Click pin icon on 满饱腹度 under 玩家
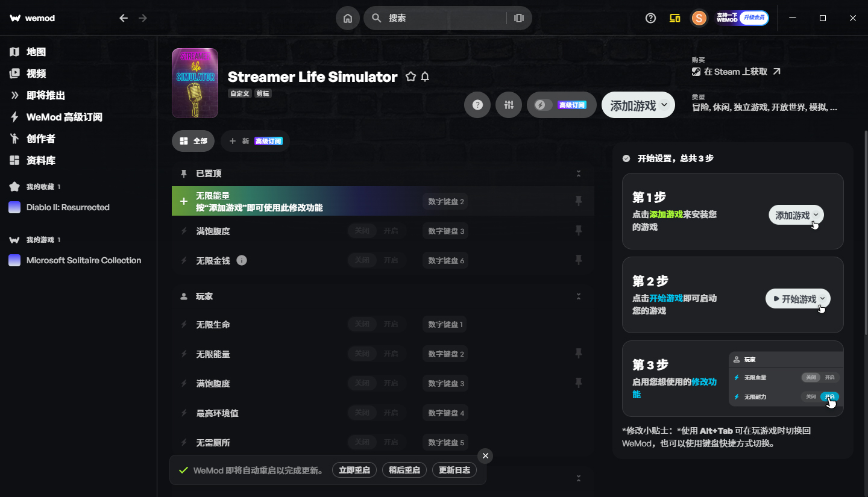The height and width of the screenshot is (497, 868). point(579,383)
